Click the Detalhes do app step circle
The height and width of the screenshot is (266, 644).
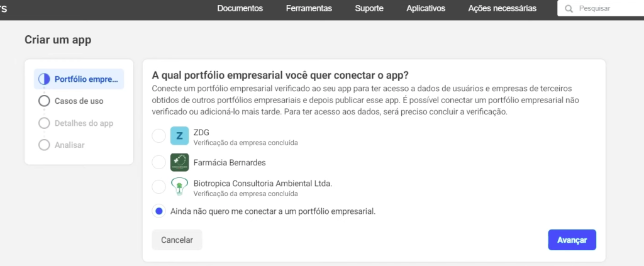click(44, 123)
